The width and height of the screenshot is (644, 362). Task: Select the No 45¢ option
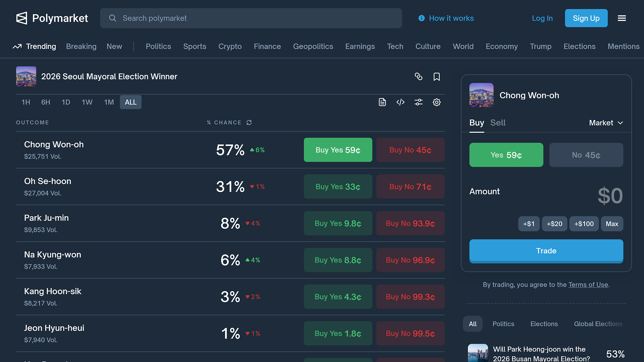click(586, 155)
